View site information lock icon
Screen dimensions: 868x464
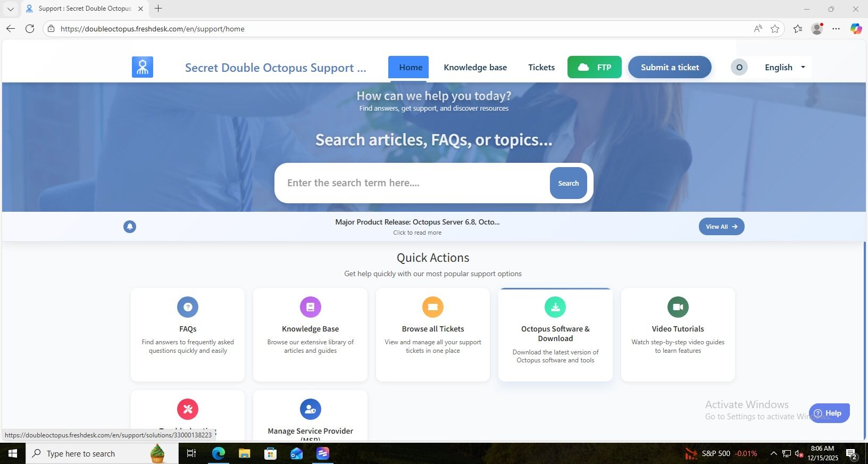[51, 29]
